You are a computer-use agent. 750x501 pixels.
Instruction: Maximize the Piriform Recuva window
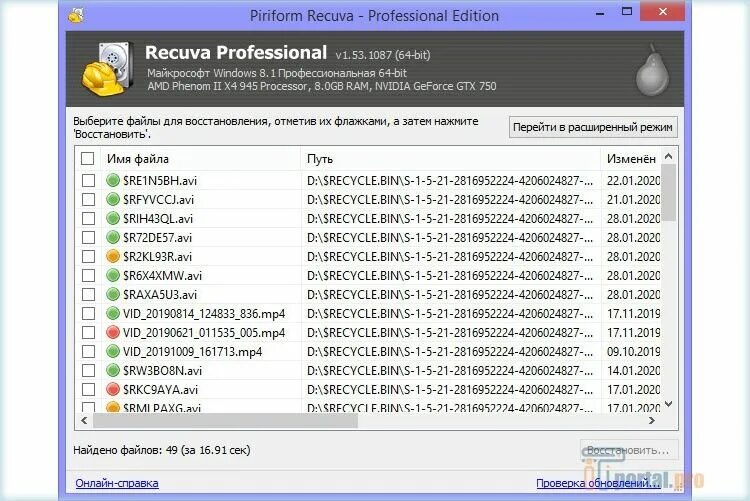click(x=627, y=11)
